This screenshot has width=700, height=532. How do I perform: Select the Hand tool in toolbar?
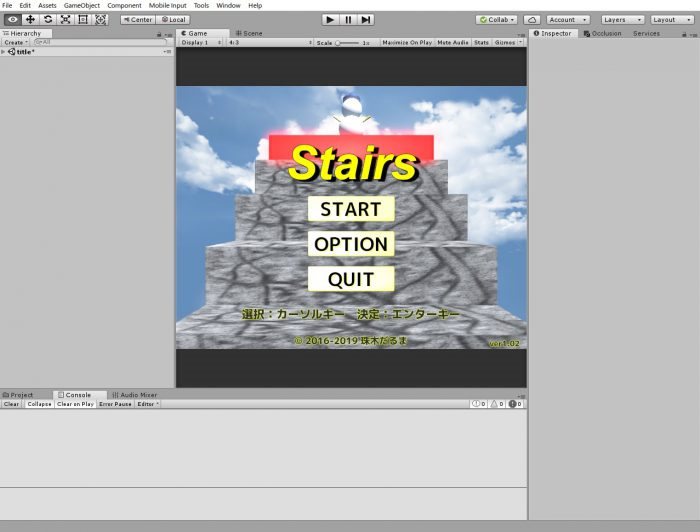12,20
